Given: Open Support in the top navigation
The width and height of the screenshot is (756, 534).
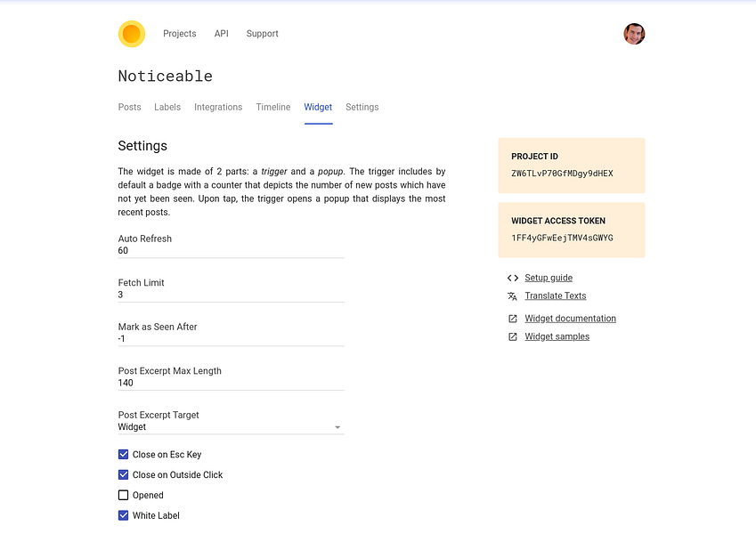Looking at the screenshot, I should pyautogui.click(x=263, y=34).
